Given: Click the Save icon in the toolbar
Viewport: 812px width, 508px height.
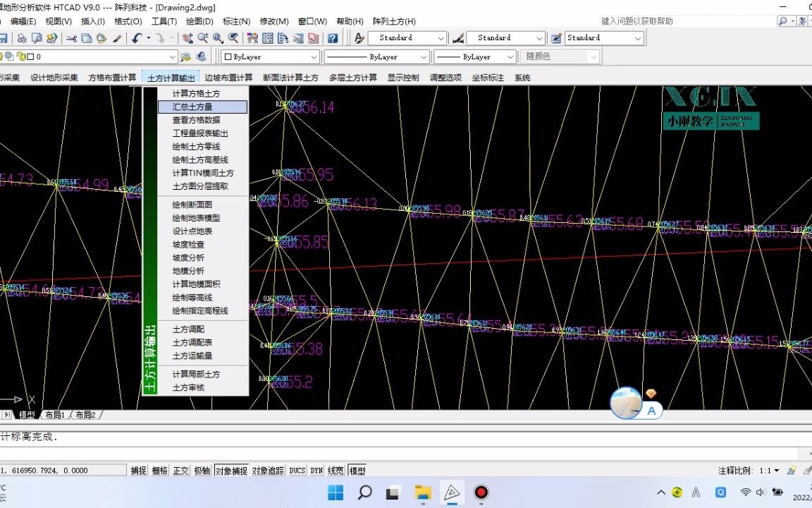Looking at the screenshot, I should point(5,38).
